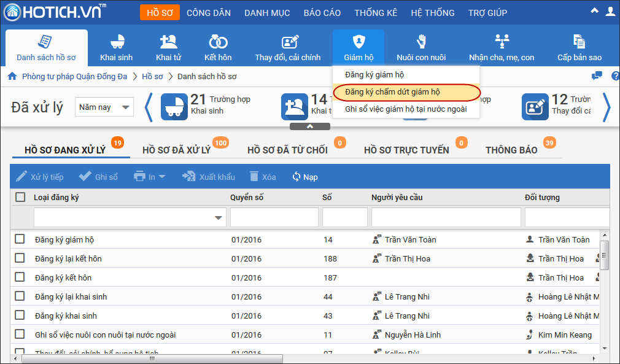Click the Người yêu cầu filter input field
The height and width of the screenshot is (364, 620).
[446, 217]
